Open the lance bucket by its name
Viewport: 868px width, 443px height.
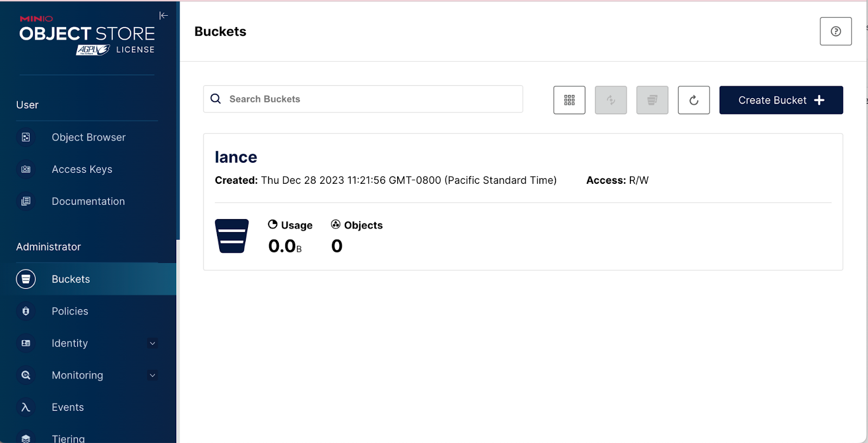pyautogui.click(x=236, y=157)
